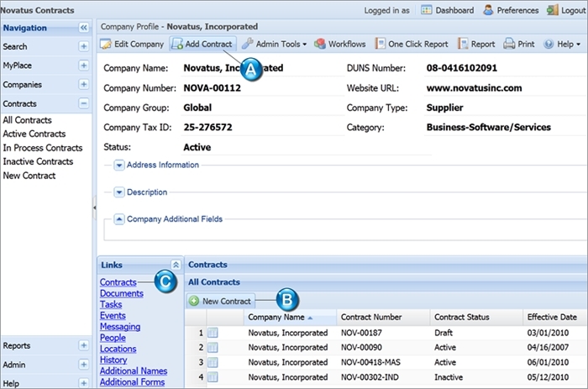The width and height of the screenshot is (588, 389).
Task: Click the Inactive status cell
Action: tap(449, 377)
